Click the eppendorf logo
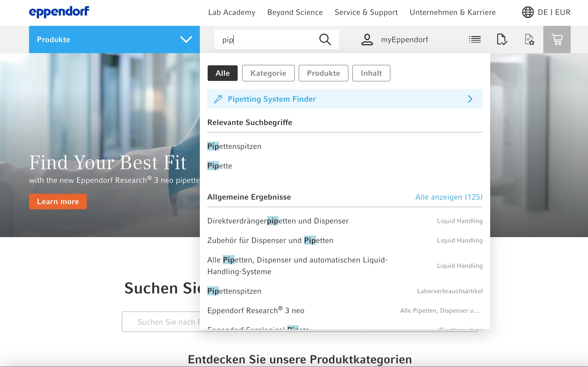The height and width of the screenshot is (367, 588). (x=59, y=12)
